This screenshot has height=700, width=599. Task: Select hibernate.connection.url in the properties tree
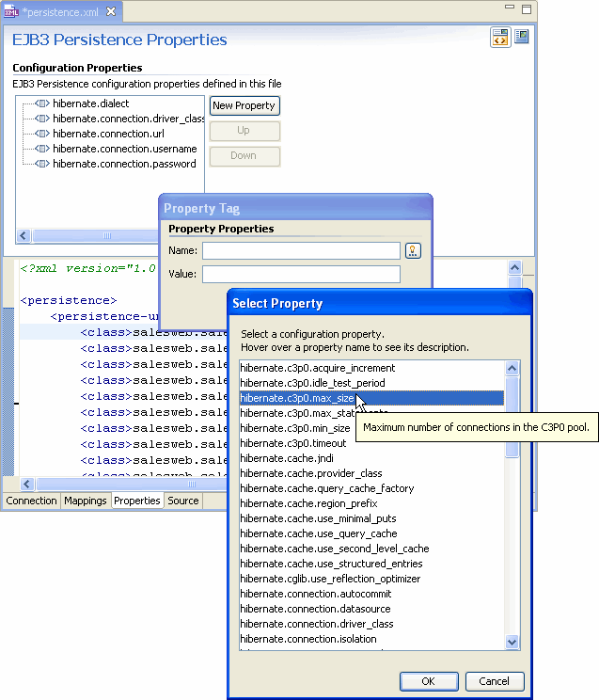coord(108,134)
